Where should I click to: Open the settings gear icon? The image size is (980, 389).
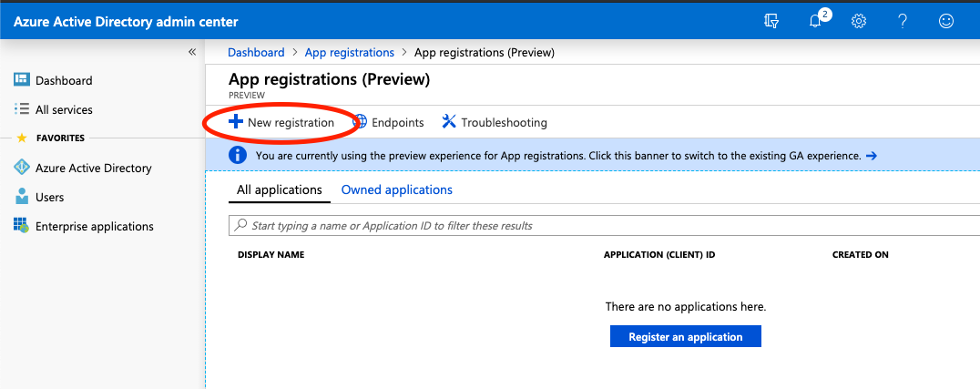coord(858,21)
